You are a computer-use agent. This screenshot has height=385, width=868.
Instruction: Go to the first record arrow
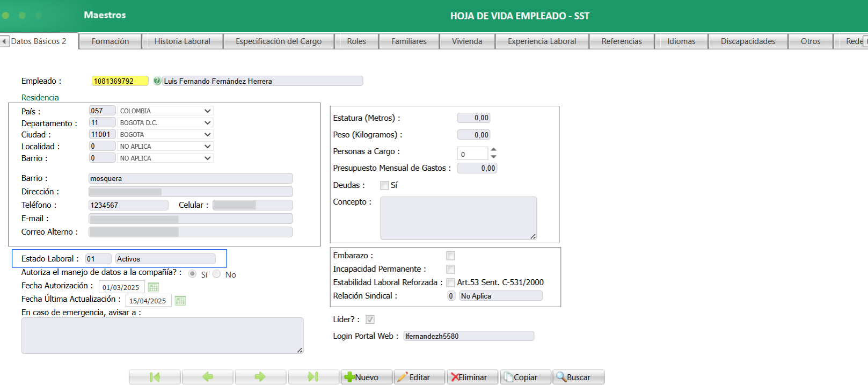point(155,377)
